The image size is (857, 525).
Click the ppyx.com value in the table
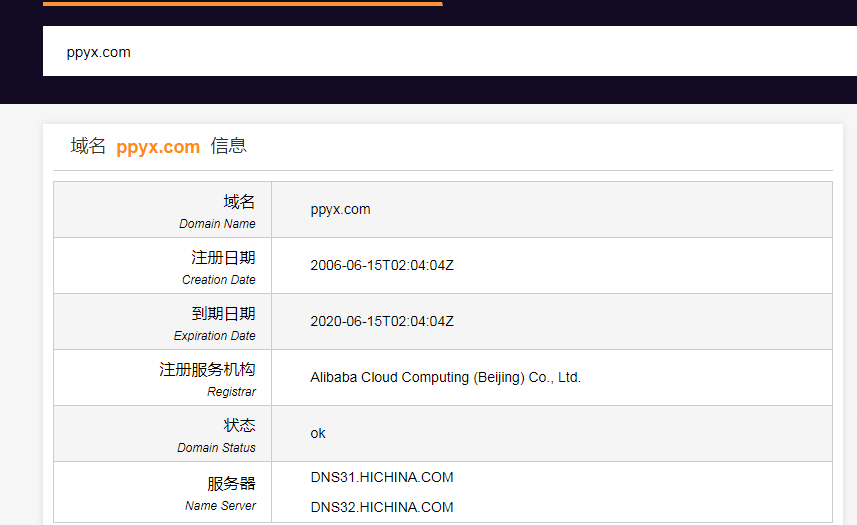340,209
